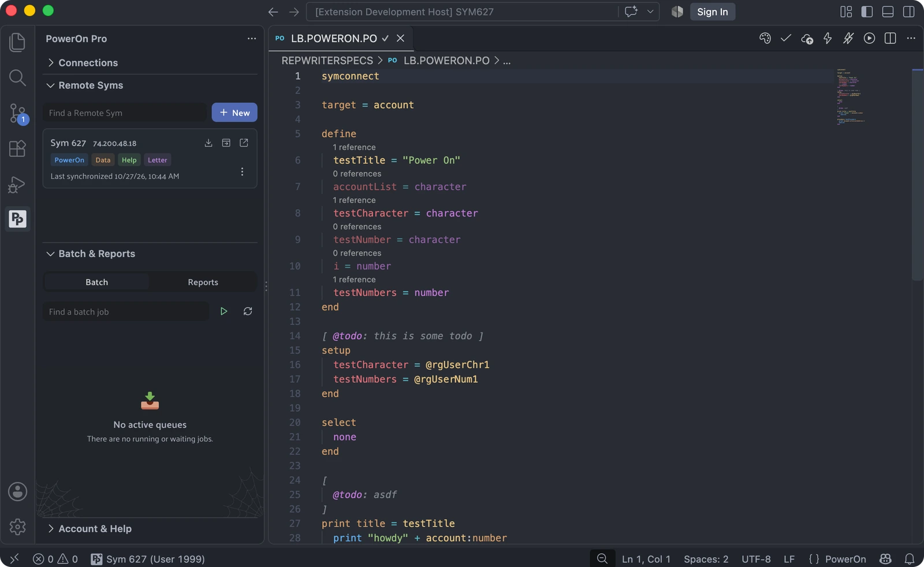Open Manage settings gear
Image resolution: width=924 pixels, height=567 pixels.
[17, 527]
